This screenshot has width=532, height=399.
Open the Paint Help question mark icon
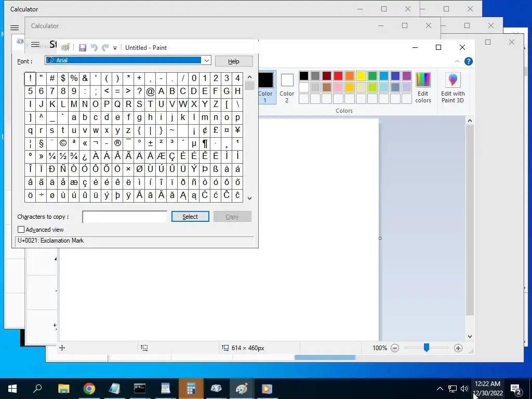[x=469, y=61]
